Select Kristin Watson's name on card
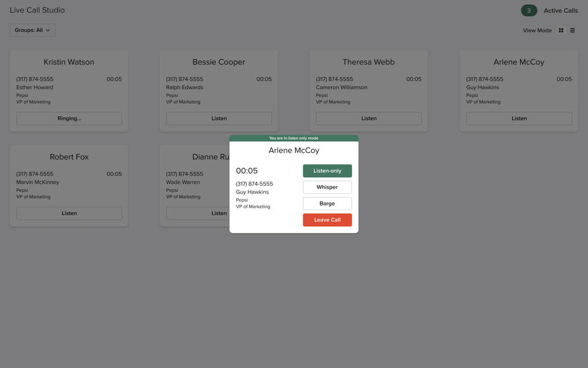588x368 pixels. [x=69, y=62]
